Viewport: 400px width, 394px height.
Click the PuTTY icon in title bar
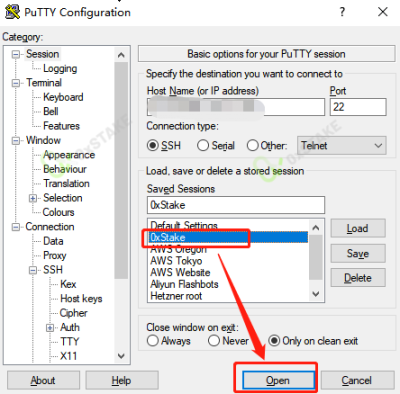[12, 12]
